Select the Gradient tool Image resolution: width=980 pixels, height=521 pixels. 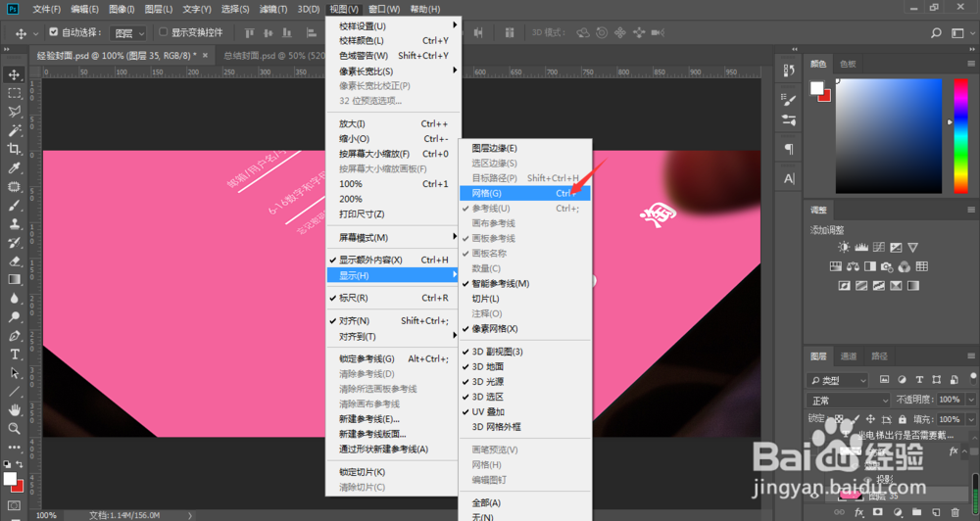point(14,280)
